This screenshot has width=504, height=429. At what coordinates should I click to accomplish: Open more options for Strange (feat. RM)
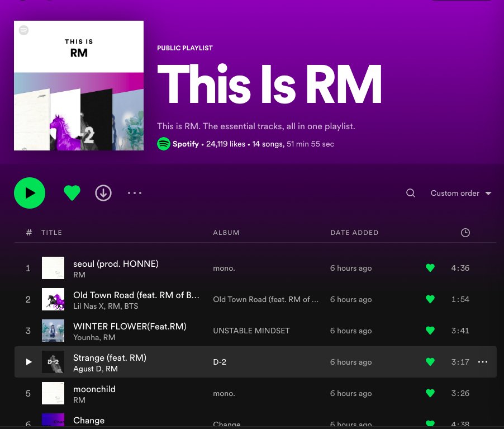coord(482,362)
